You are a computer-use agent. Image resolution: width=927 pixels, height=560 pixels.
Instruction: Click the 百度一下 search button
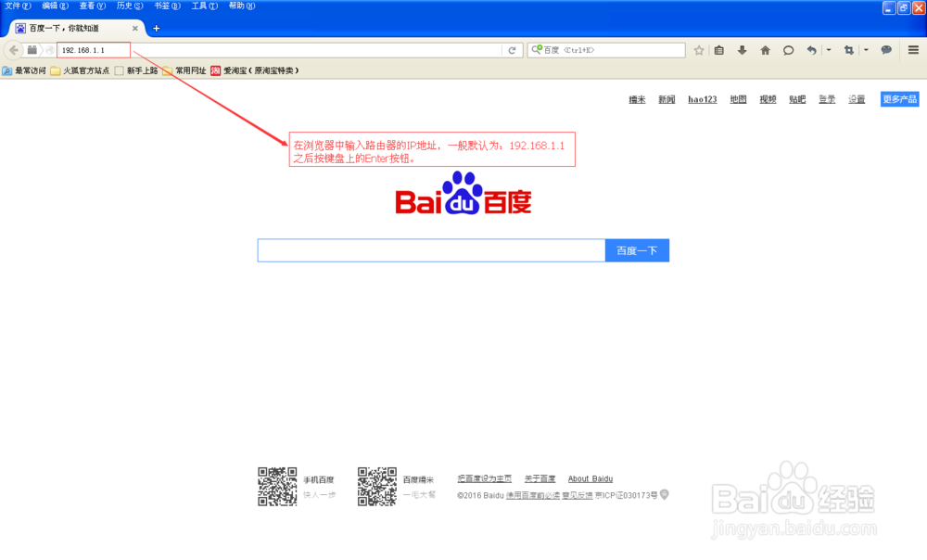(x=638, y=250)
